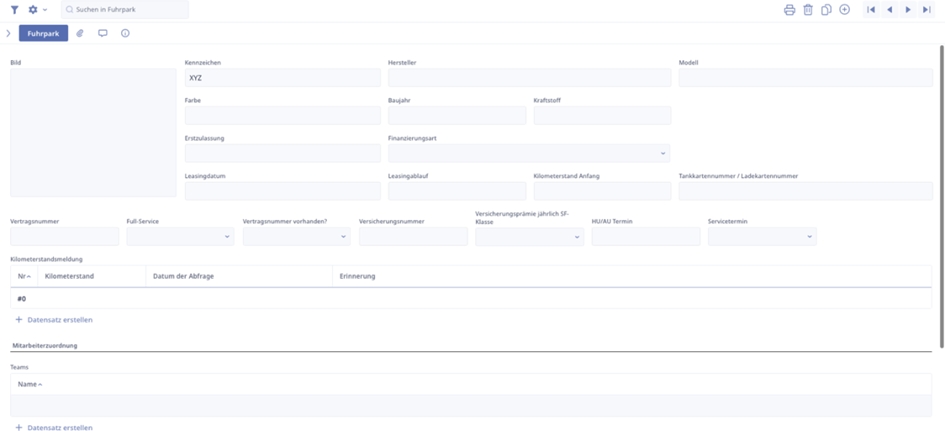Go to the next record
The width and height of the screenshot is (945, 431).
(x=908, y=9)
